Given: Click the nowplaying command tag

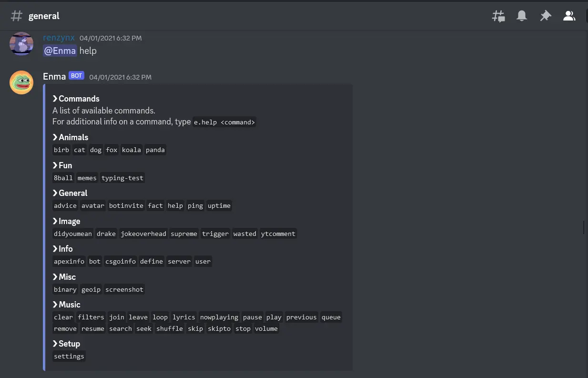Looking at the screenshot, I should (x=219, y=317).
